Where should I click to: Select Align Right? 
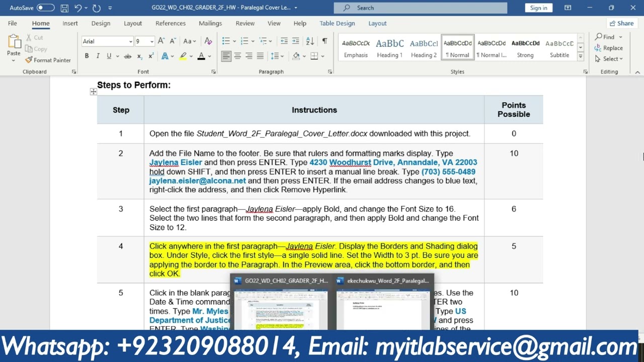[249, 56]
